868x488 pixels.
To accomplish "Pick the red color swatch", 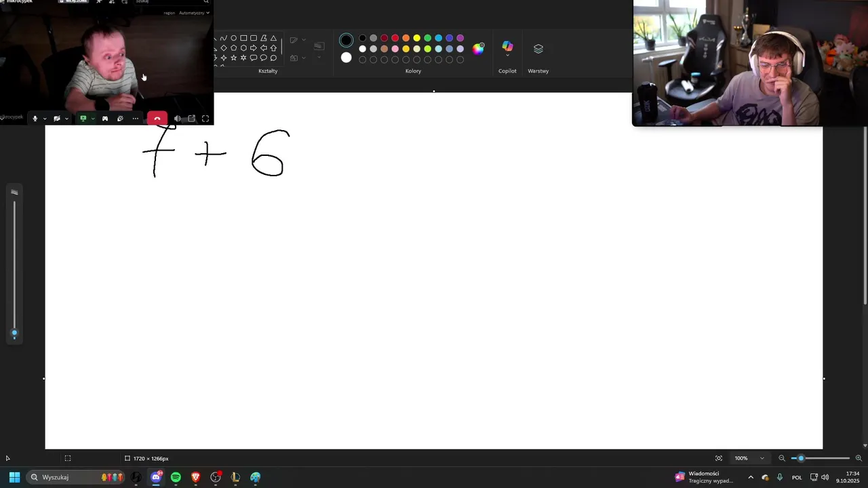I will pos(395,38).
